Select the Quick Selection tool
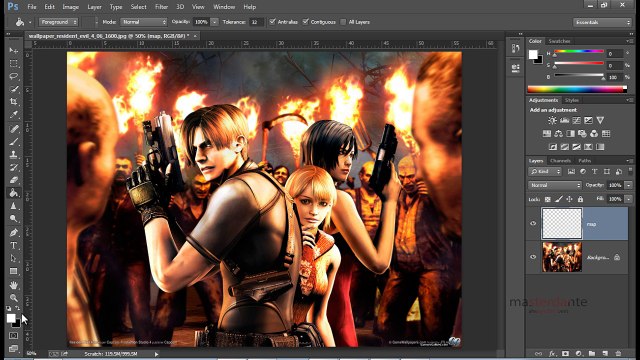This screenshot has height=360, width=640. pyautogui.click(x=13, y=89)
